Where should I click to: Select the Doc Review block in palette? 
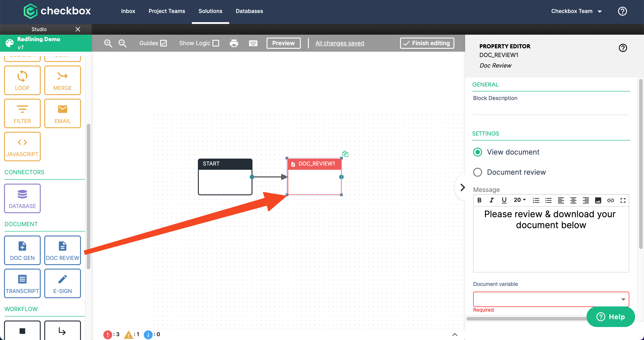[63, 250]
